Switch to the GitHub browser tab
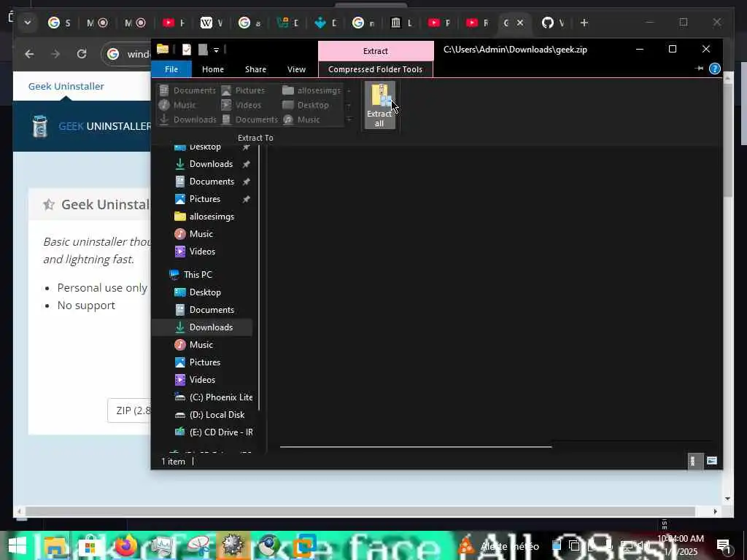Screen dimensions: 747x560 click(x=553, y=23)
